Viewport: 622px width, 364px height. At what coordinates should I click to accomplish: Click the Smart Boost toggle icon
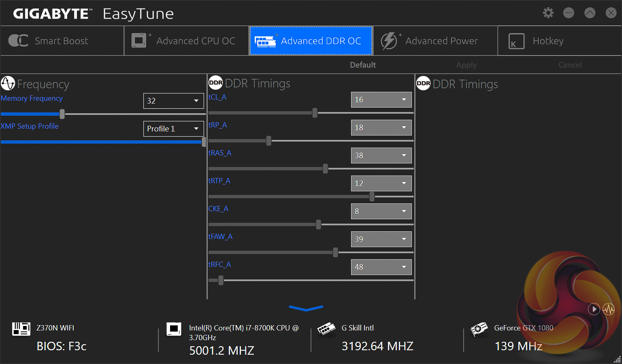point(18,40)
